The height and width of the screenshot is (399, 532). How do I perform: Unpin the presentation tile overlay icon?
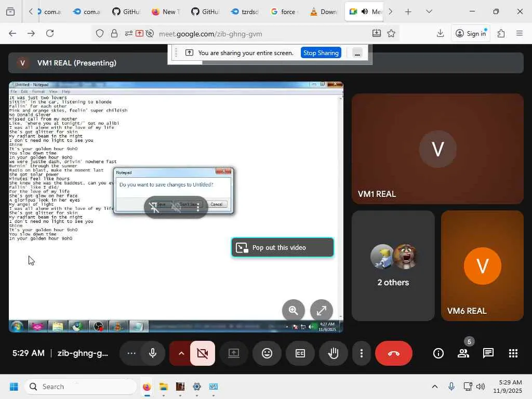[154, 207]
